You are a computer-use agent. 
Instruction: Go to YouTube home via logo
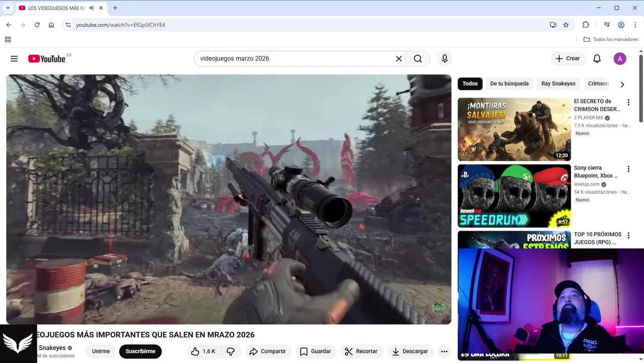point(47,59)
